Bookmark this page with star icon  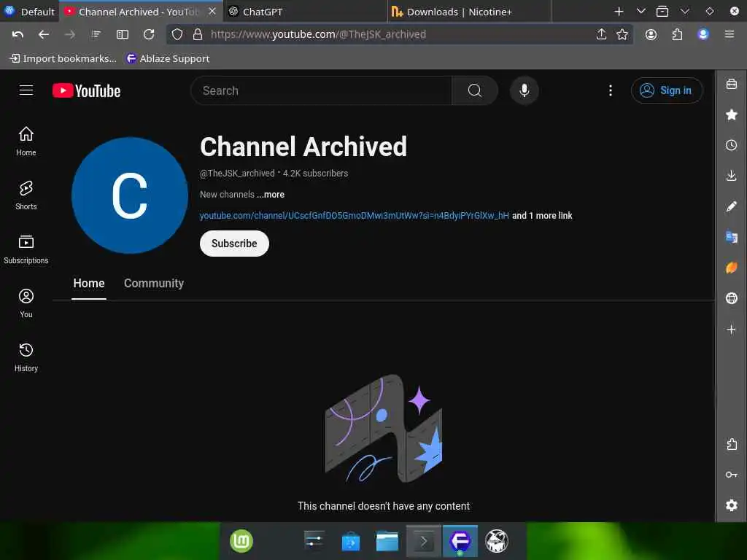pyautogui.click(x=622, y=34)
